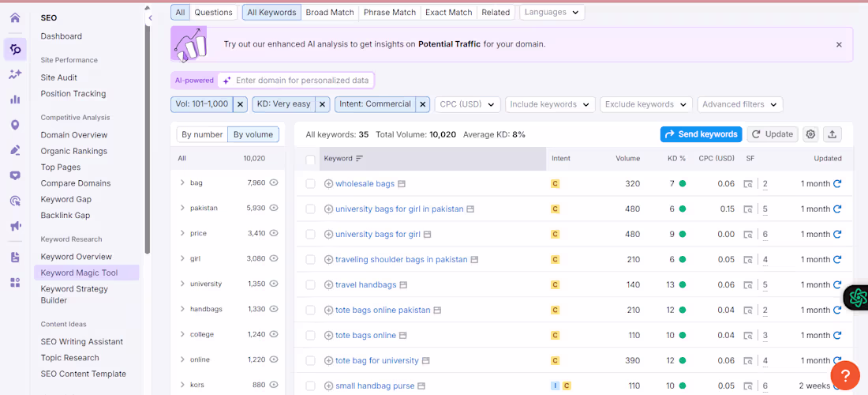
Task: Check the tote bags online pakistan checkbox
Action: pos(311,310)
